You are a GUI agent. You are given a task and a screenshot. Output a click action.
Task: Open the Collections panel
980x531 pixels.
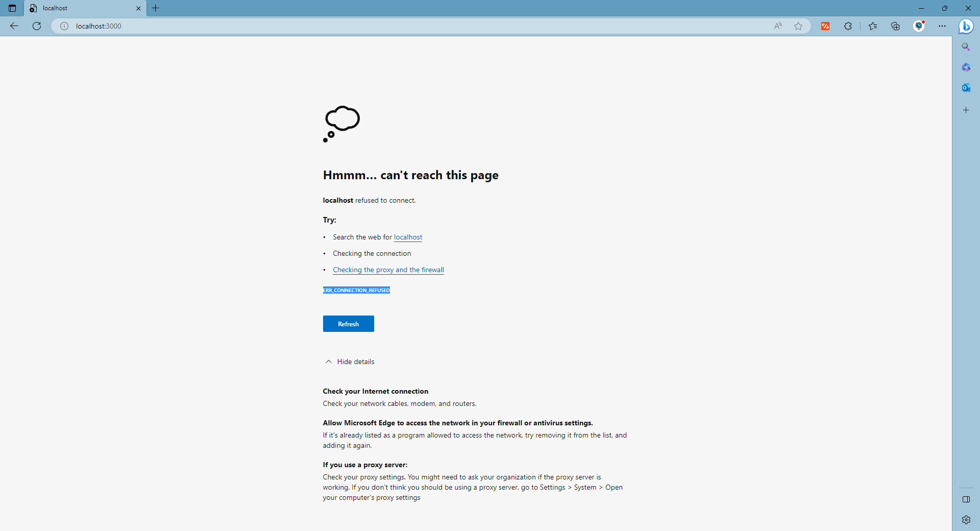click(x=895, y=26)
